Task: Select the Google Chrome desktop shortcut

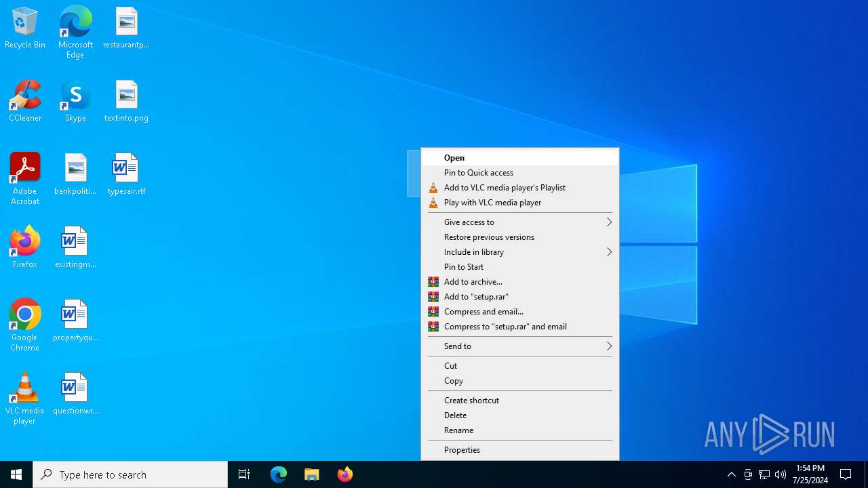Action: point(25,325)
